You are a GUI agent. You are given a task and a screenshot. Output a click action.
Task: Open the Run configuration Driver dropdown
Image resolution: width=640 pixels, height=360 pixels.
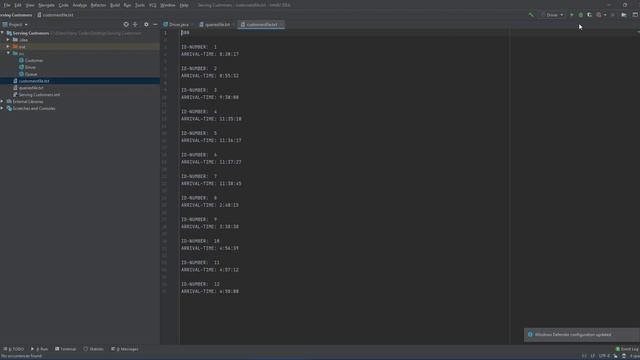click(x=553, y=15)
